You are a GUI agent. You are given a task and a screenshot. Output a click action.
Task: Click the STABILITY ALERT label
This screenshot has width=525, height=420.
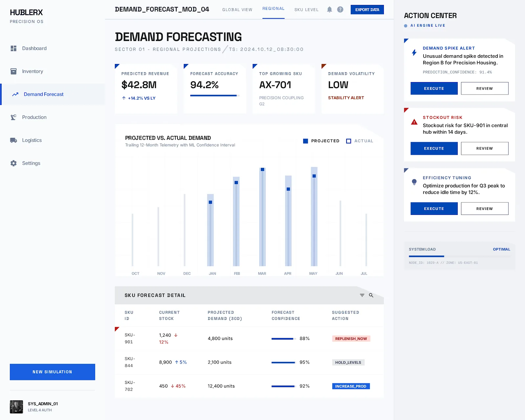tap(346, 98)
